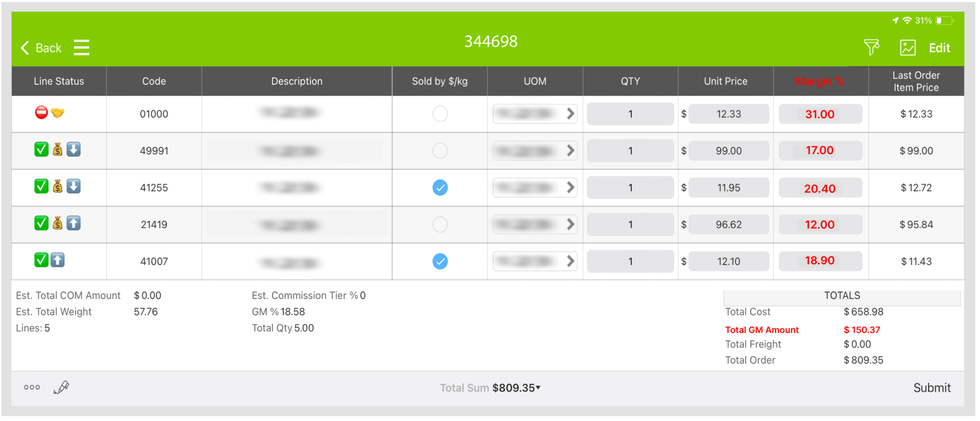
Task: Click the money bag icon on row 21419
Action: pyautogui.click(x=57, y=223)
